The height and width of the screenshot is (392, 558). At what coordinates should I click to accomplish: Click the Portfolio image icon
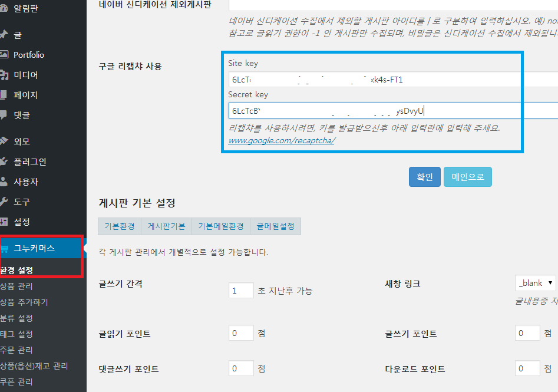pyautogui.click(x=4, y=54)
